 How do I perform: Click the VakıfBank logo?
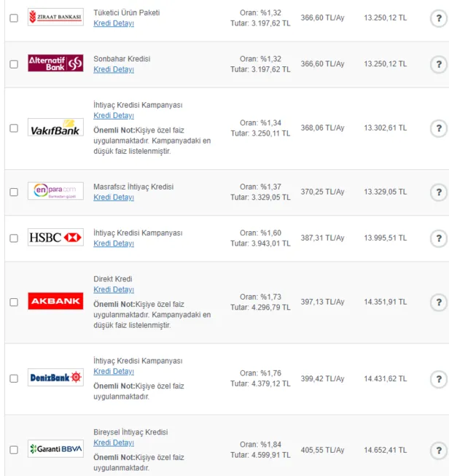tap(55, 128)
